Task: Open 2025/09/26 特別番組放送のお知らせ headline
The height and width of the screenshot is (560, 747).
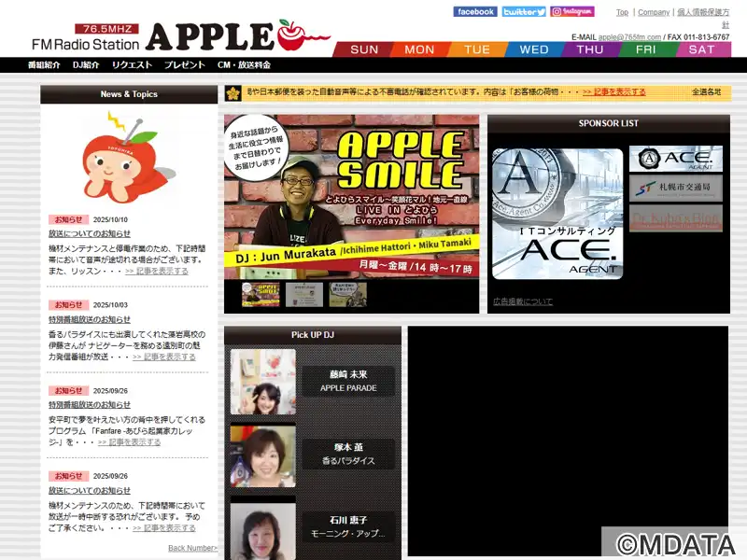Action: [x=89, y=405]
